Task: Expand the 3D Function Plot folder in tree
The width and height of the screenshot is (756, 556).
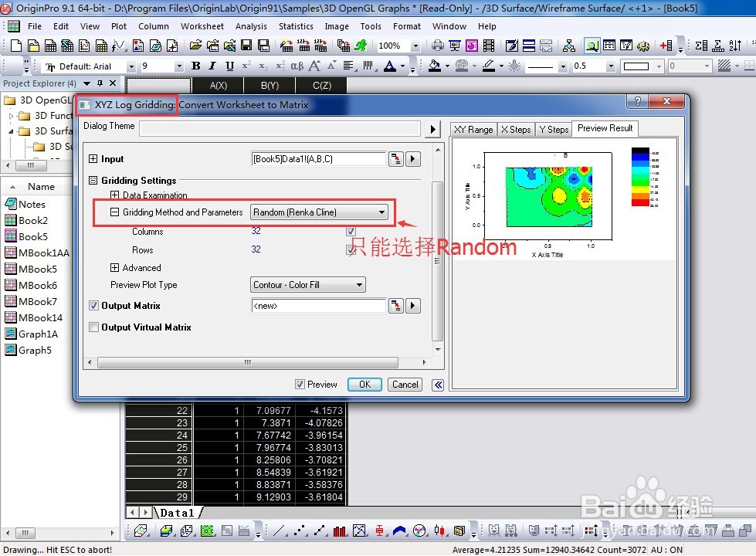Action: click(11, 116)
